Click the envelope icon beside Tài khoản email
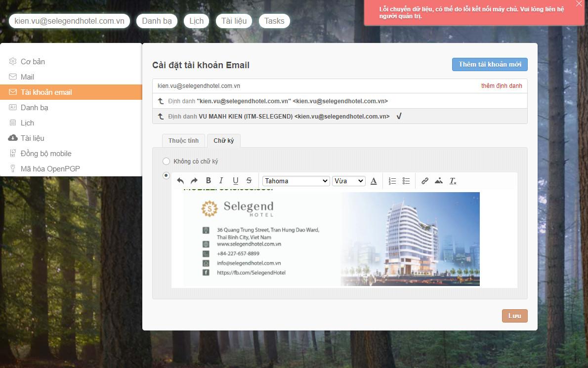 click(x=13, y=92)
